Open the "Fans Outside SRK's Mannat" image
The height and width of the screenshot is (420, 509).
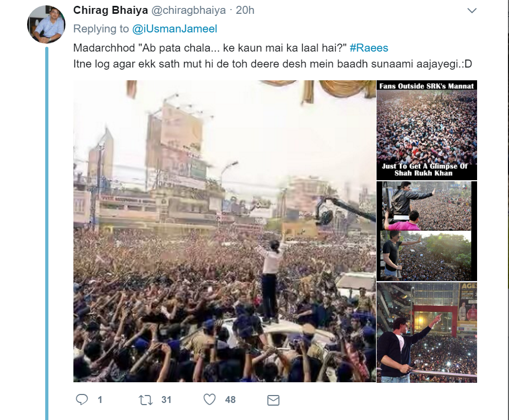pyautogui.click(x=427, y=130)
